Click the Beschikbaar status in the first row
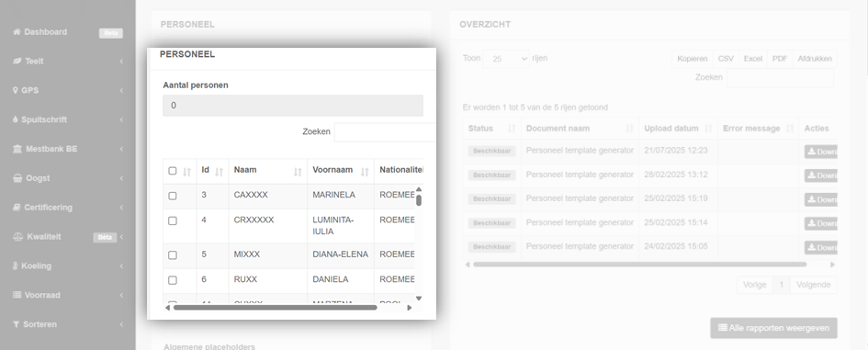868x350 pixels. coord(491,152)
